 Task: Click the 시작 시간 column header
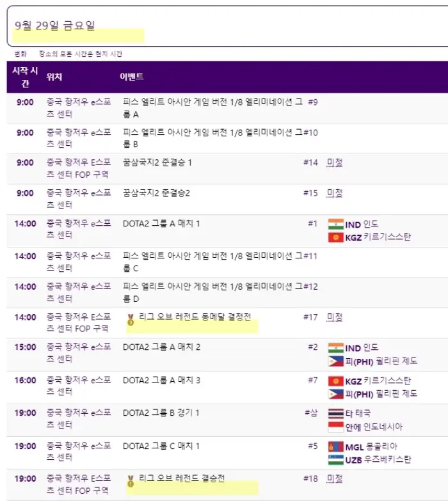[x=25, y=77]
